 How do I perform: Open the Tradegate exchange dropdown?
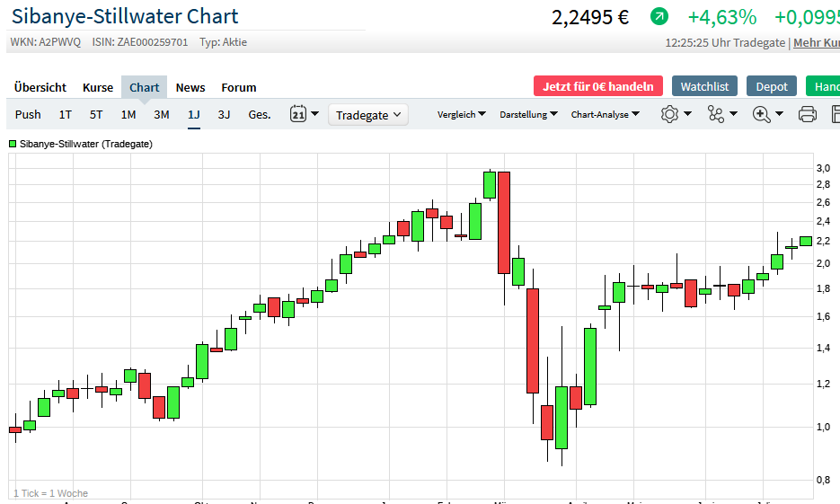tap(368, 115)
